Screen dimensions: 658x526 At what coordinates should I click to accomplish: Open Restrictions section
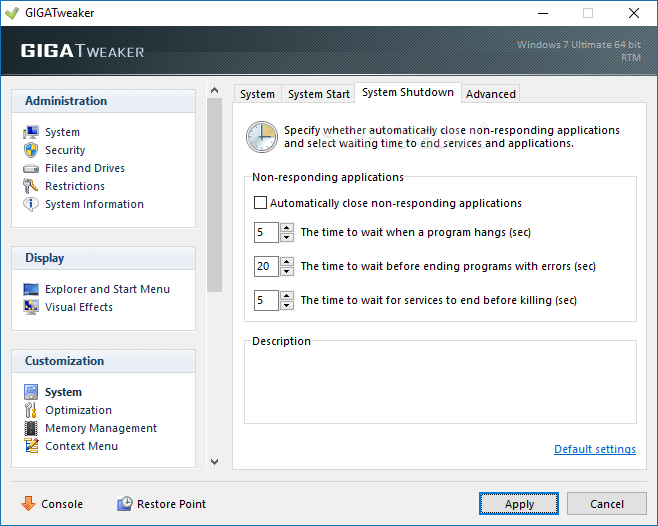[75, 186]
